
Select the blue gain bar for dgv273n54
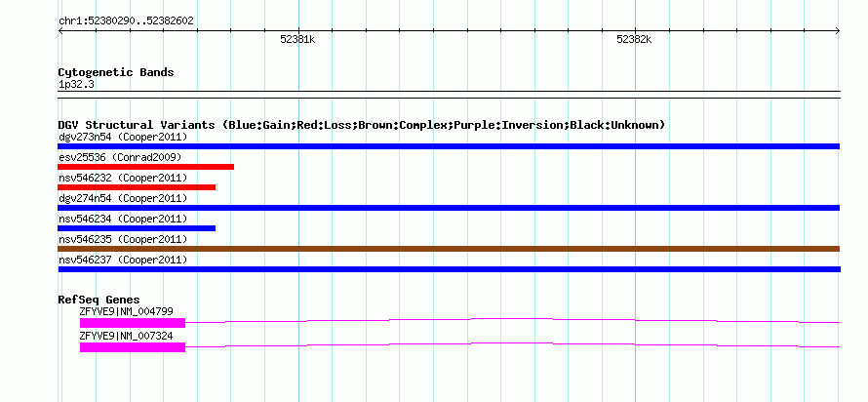coord(449,146)
